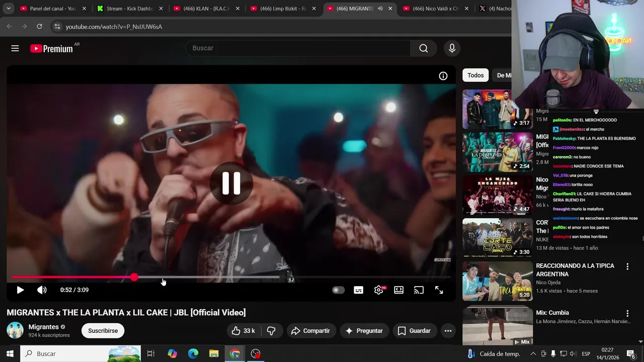Launch Microsoft Edge from taskbar
Viewport: 644px width, 362px height.
(x=193, y=353)
